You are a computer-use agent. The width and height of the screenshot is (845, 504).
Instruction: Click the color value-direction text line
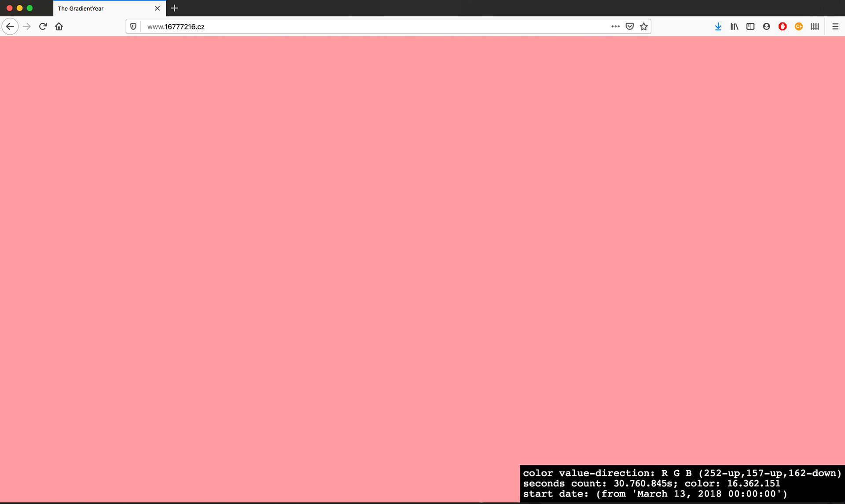coord(682,473)
